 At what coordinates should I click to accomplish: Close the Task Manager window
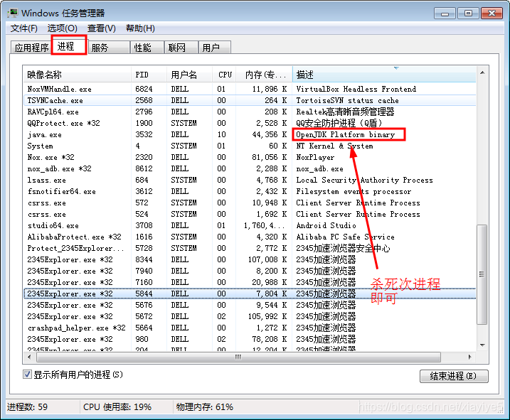coord(492,14)
